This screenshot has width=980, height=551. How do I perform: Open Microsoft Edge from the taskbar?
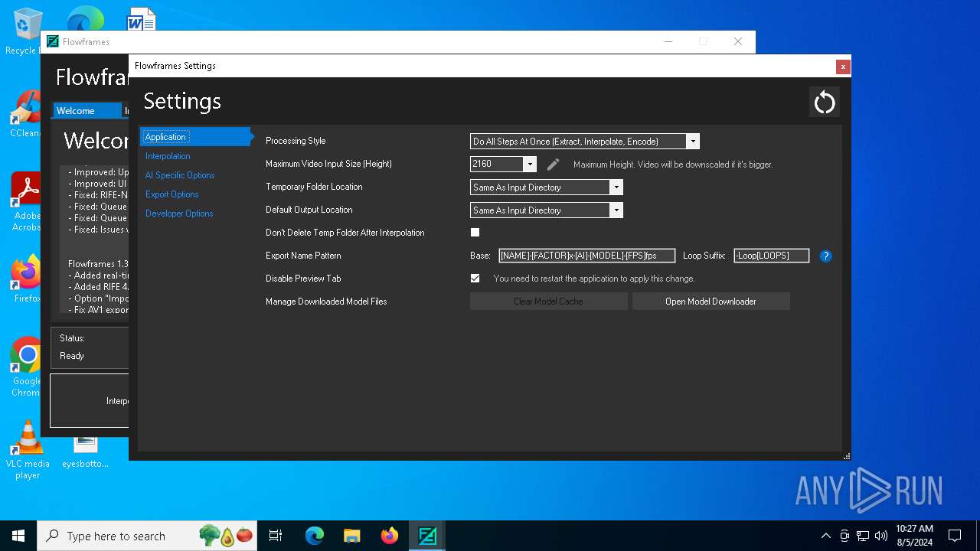pyautogui.click(x=315, y=536)
